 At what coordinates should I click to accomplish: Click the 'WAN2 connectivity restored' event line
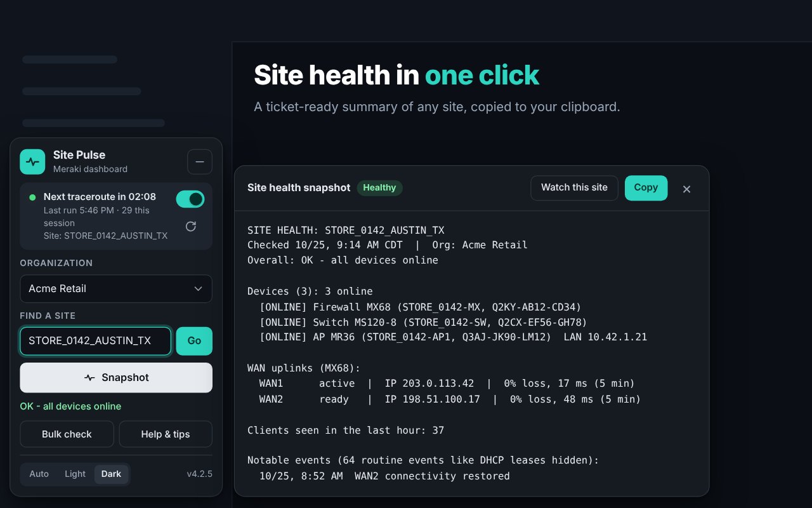coord(384,476)
